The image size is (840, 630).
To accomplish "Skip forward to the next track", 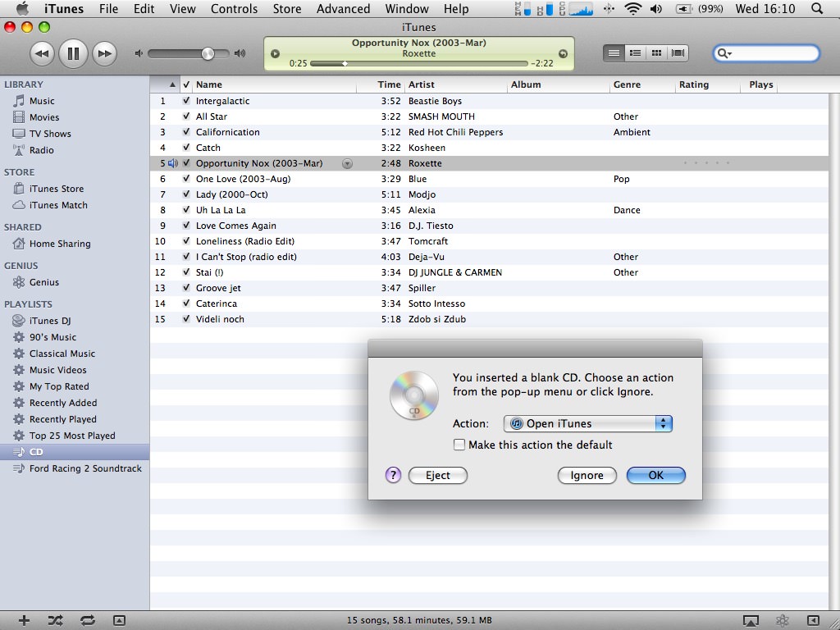I will (x=104, y=53).
